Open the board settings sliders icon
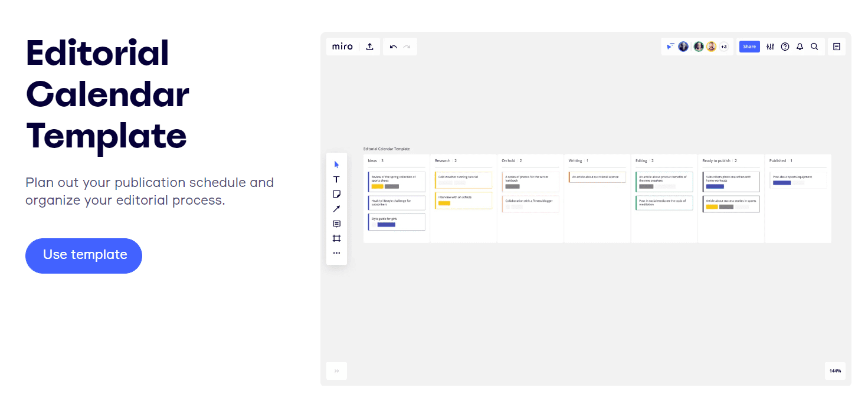868x414 pixels. pyautogui.click(x=770, y=47)
